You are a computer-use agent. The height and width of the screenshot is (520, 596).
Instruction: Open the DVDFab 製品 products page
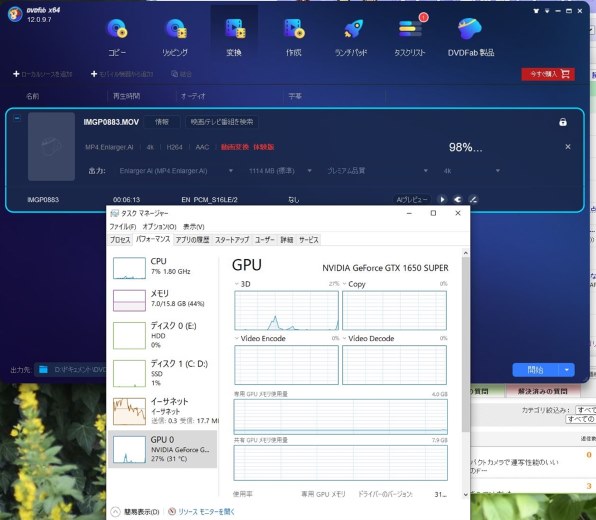pyautogui.click(x=471, y=37)
